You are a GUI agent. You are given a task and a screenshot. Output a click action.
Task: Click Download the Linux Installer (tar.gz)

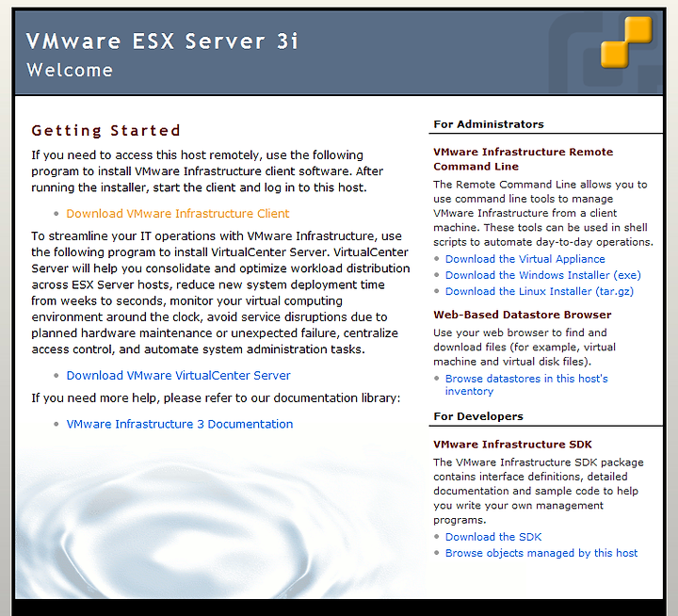coord(540,292)
